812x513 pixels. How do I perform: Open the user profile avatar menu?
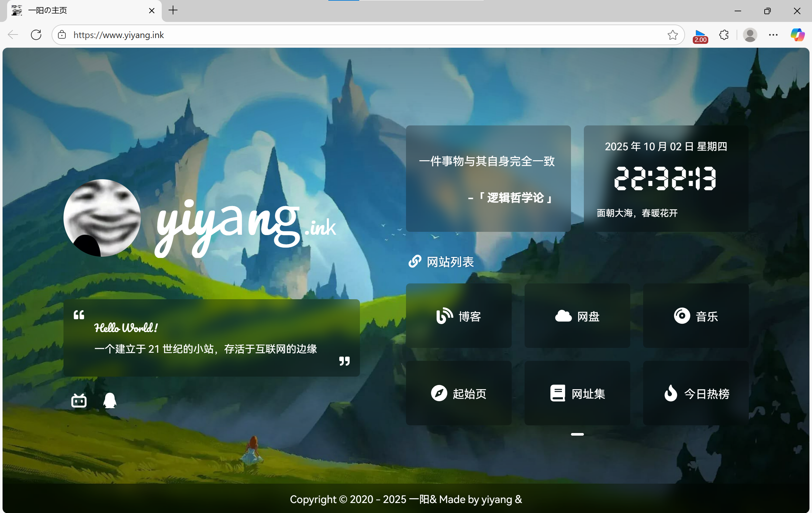(x=749, y=35)
